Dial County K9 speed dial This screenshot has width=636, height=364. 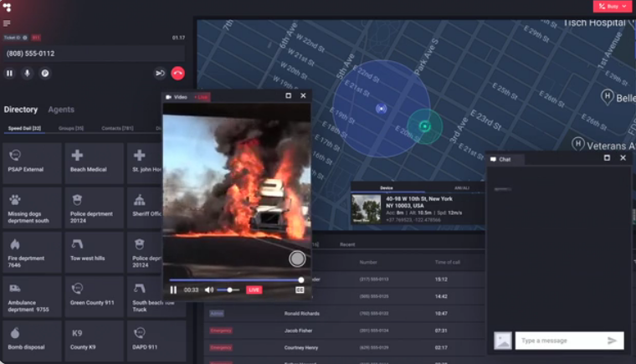tap(94, 341)
